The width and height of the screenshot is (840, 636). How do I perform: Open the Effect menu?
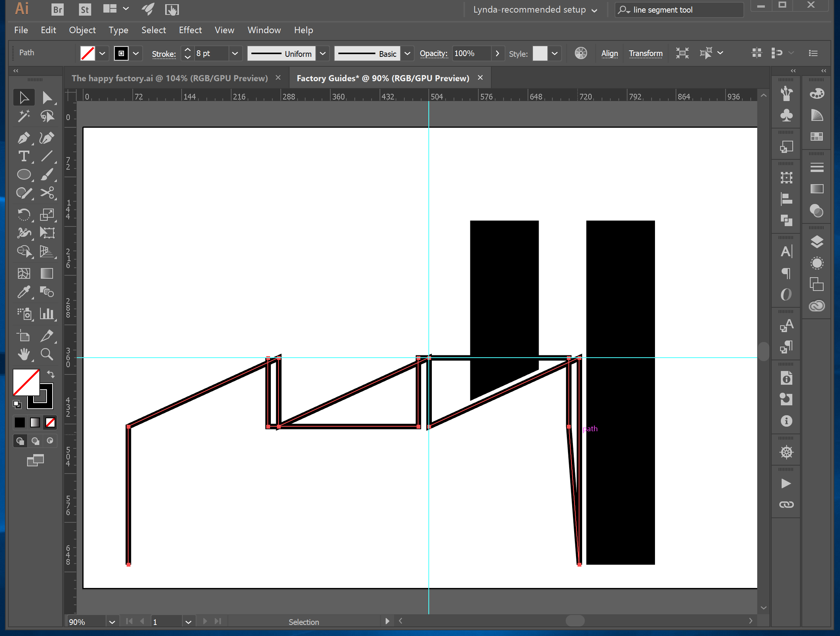pos(190,30)
